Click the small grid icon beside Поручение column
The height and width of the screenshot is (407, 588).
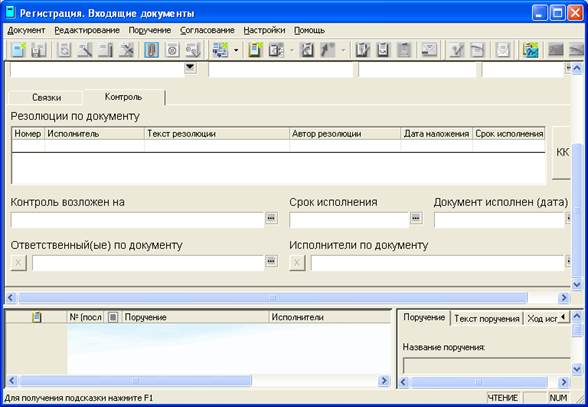click(112, 317)
